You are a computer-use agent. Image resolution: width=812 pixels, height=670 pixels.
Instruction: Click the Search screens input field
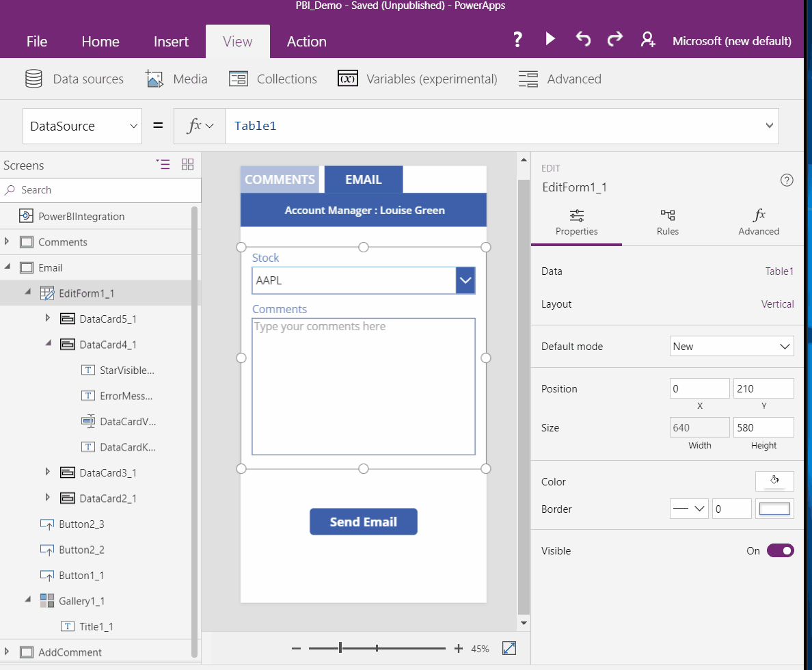click(x=103, y=190)
